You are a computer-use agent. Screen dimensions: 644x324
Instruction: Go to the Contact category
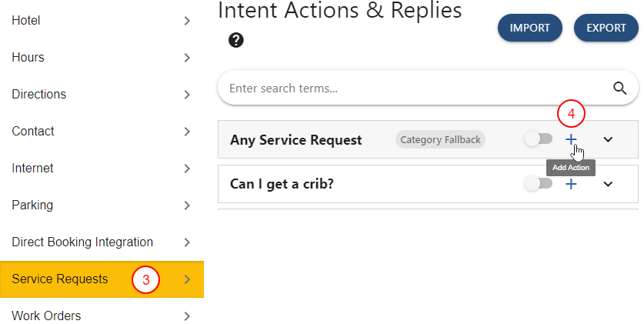click(x=100, y=132)
